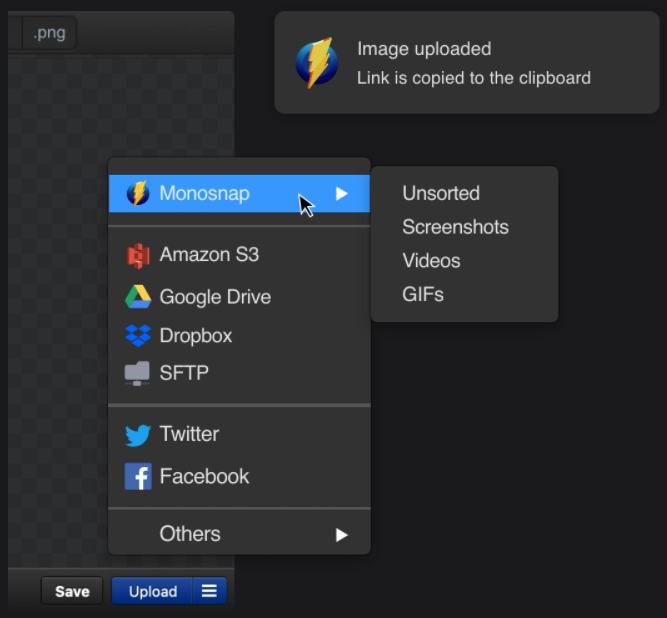Click the .png file extension selector

pos(49,33)
